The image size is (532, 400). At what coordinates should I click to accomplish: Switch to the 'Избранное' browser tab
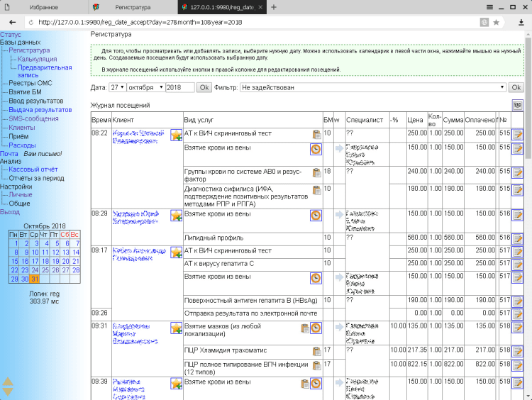pyautogui.click(x=44, y=6)
